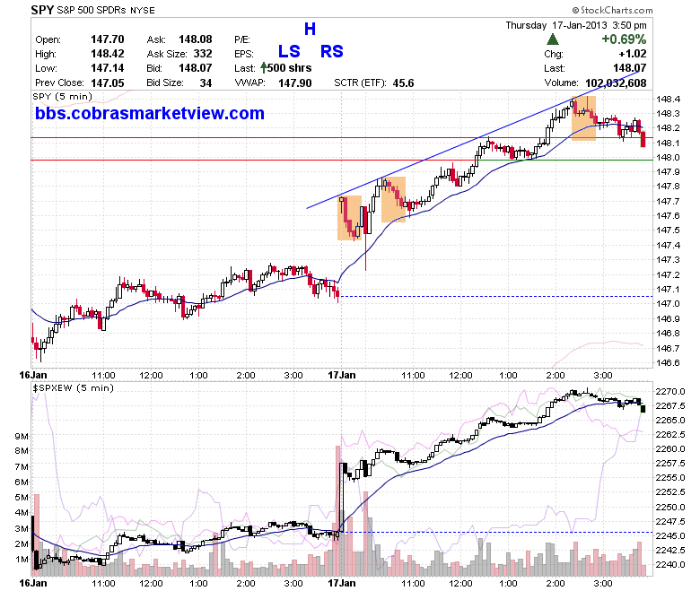
Task: Click the 16Jan date label under $SPXEW chart
Action: pos(32,583)
